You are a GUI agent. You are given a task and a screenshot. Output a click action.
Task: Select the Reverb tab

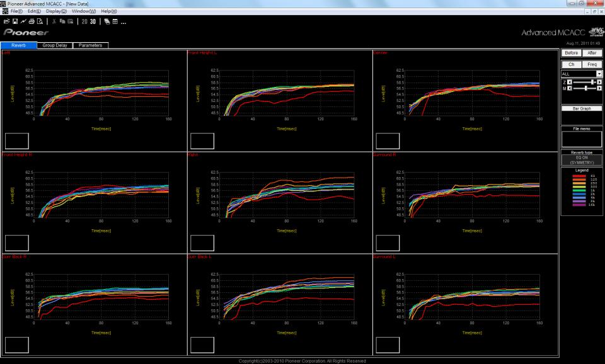click(x=18, y=45)
